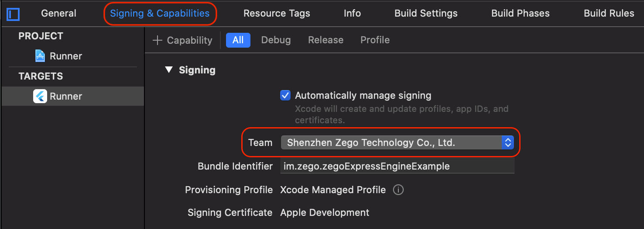
Task: Switch to the Resource Tags tab
Action: click(x=277, y=14)
